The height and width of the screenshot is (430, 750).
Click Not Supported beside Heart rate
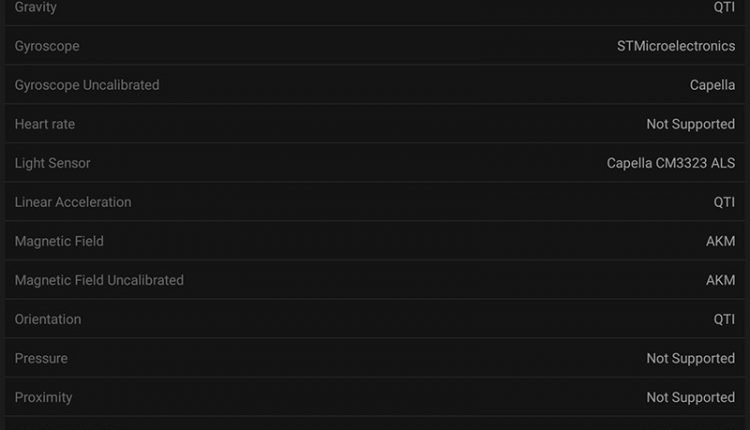[x=690, y=124]
